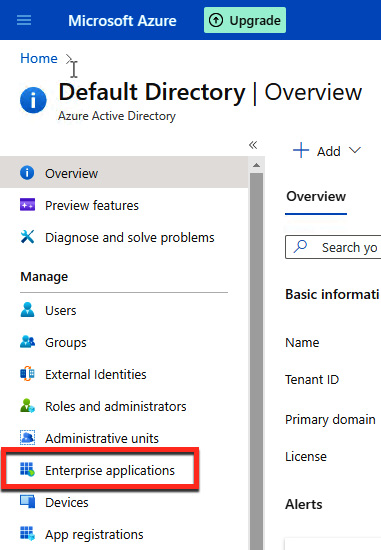Expand the Add dropdown chevron
381x550 pixels.
coord(355,151)
